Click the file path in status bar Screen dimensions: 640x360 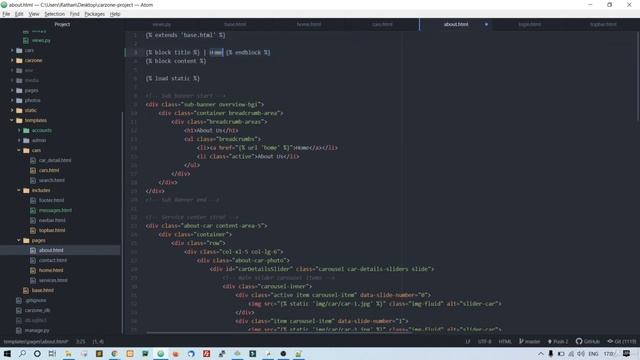pos(36,342)
